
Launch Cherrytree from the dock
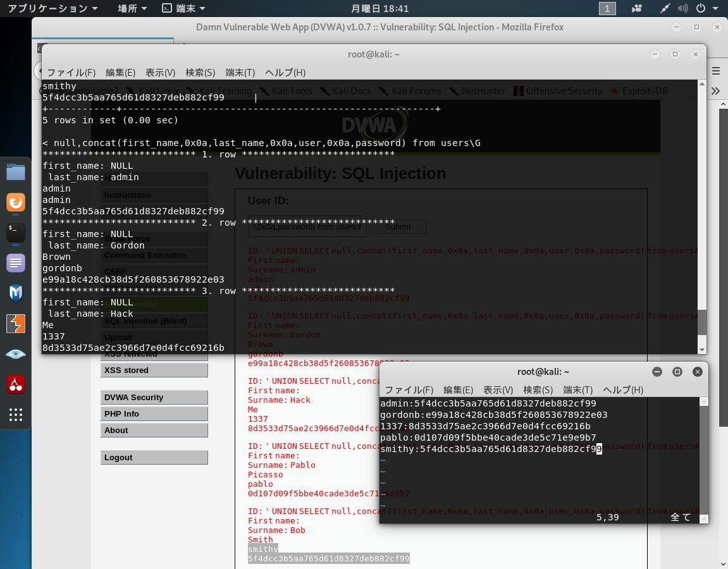click(x=16, y=384)
